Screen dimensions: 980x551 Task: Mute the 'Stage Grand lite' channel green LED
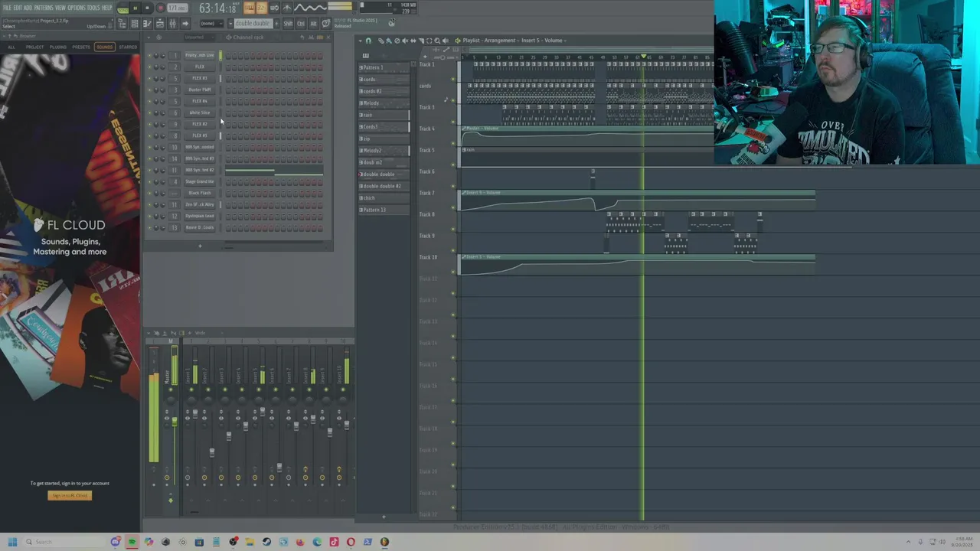tap(149, 181)
